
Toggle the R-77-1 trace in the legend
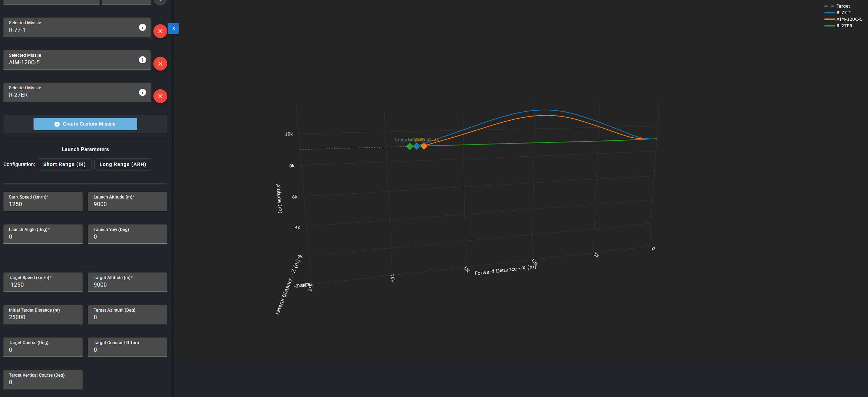[843, 13]
